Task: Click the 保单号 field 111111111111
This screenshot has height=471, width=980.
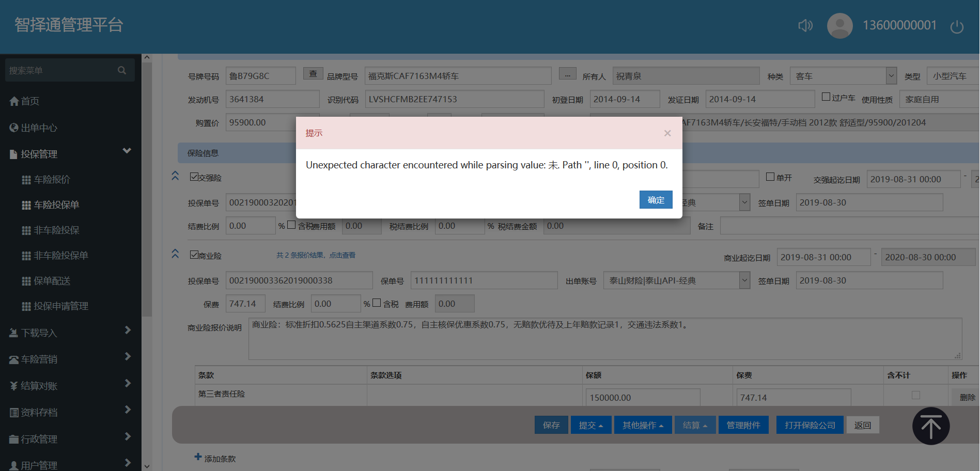Action: tap(484, 280)
